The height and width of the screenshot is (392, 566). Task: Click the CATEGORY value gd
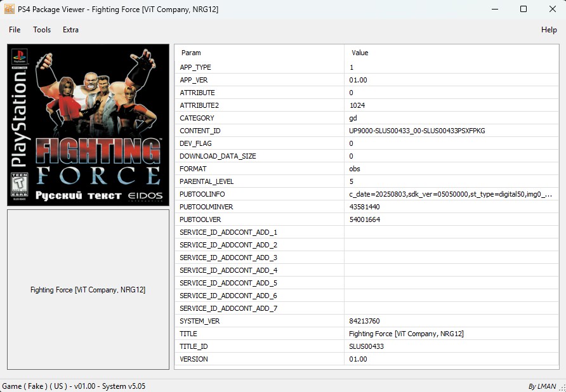(x=353, y=118)
